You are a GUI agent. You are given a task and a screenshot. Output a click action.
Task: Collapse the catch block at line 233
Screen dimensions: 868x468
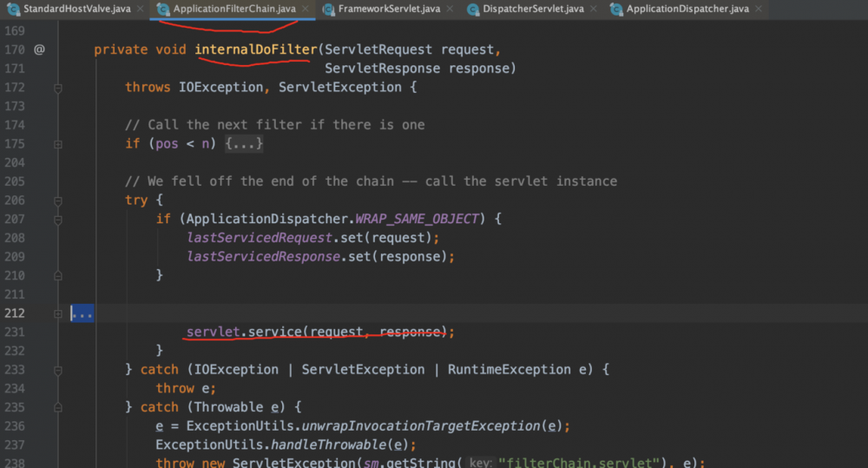[x=58, y=370]
